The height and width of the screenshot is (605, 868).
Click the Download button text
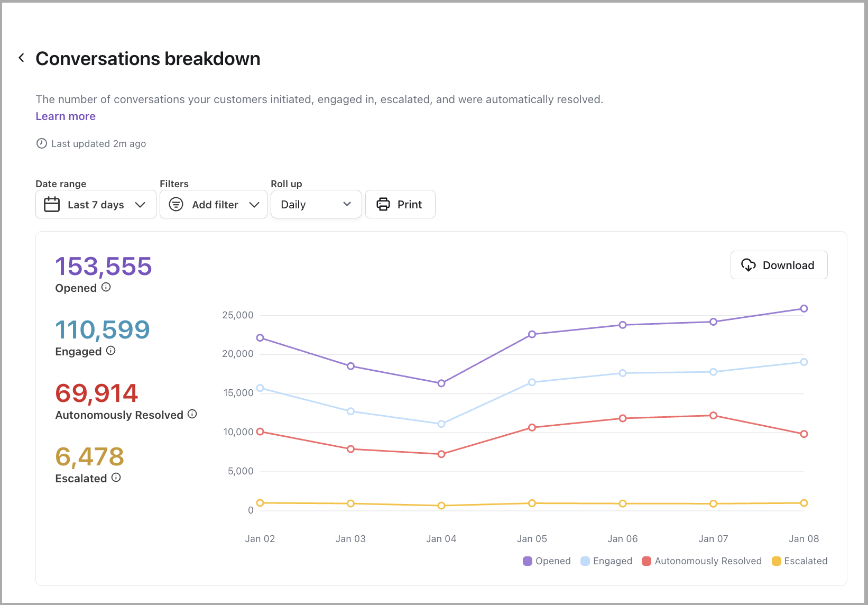(x=788, y=265)
